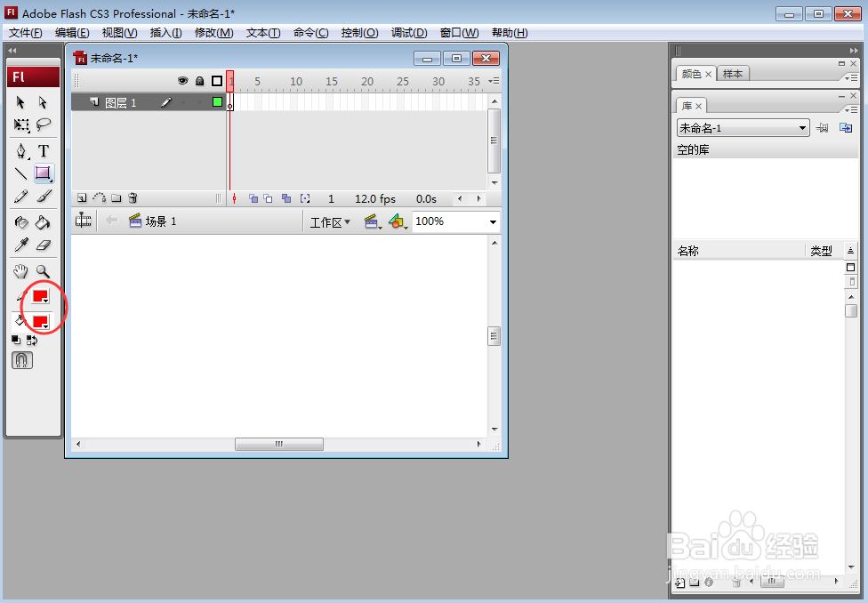Select the Ink Bottle tool
The width and height of the screenshot is (868, 603).
click(x=21, y=222)
